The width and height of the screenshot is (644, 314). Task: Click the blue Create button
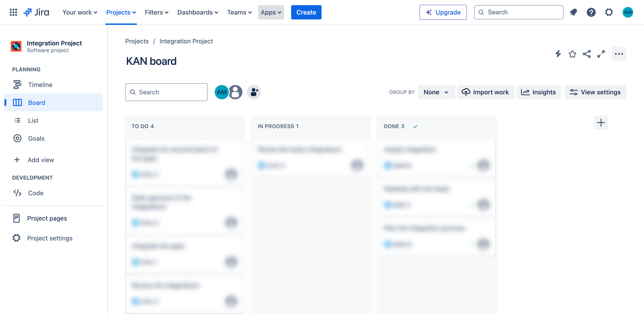tap(306, 12)
